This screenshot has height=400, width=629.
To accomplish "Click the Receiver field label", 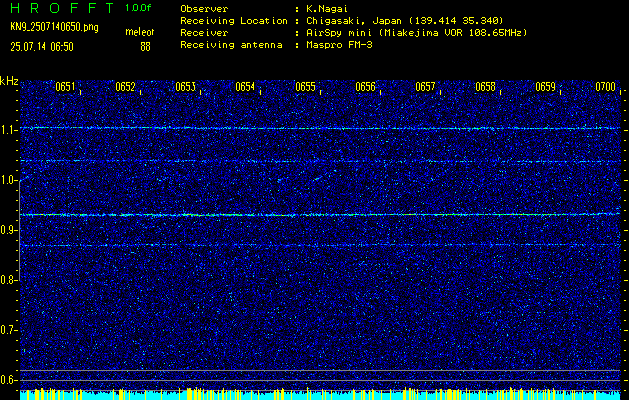I will [x=204, y=33].
